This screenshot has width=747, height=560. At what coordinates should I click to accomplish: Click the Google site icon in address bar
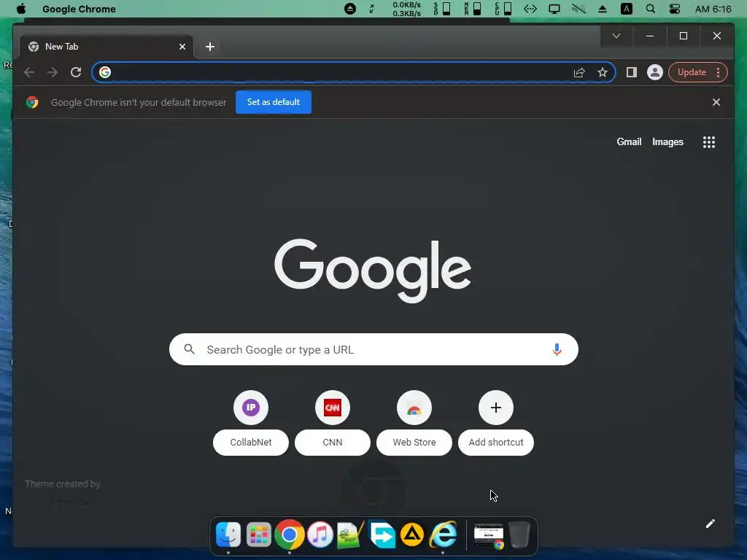point(105,72)
